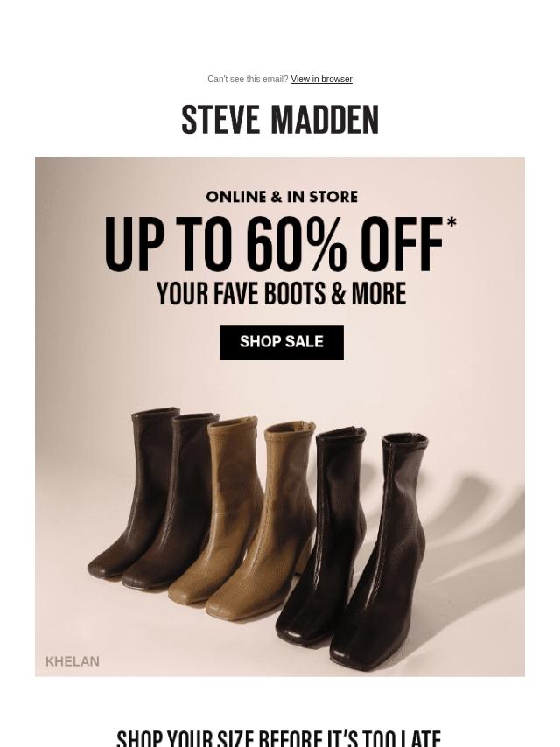Click the asterisk after OFF

tap(451, 222)
